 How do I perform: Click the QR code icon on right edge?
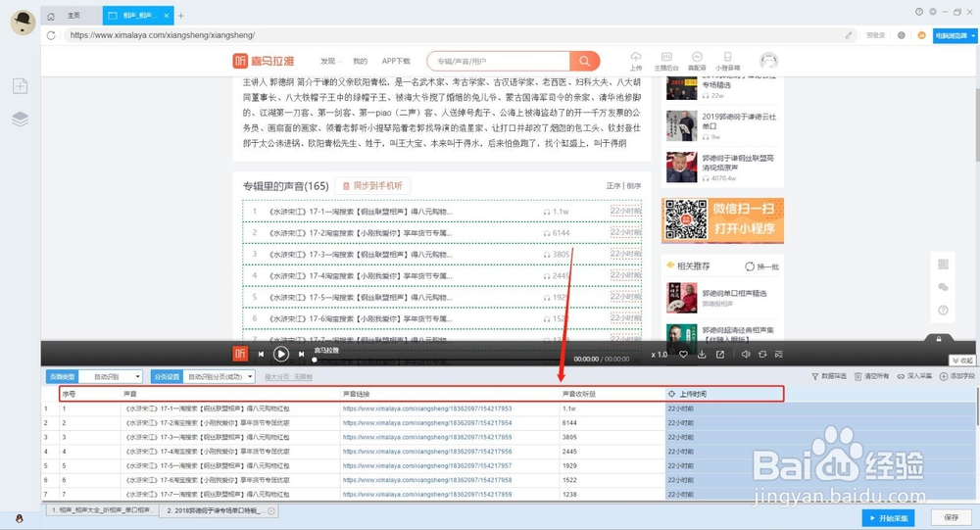click(943, 265)
